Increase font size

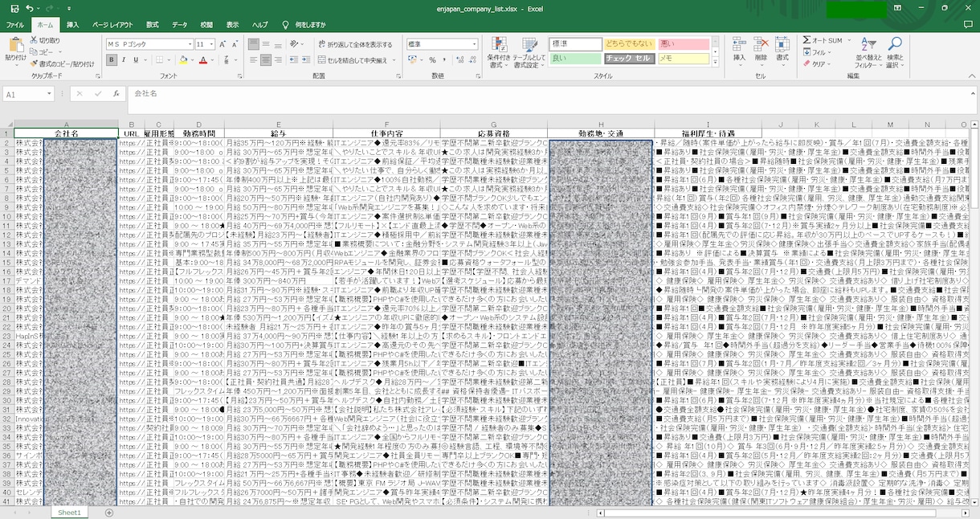224,44
